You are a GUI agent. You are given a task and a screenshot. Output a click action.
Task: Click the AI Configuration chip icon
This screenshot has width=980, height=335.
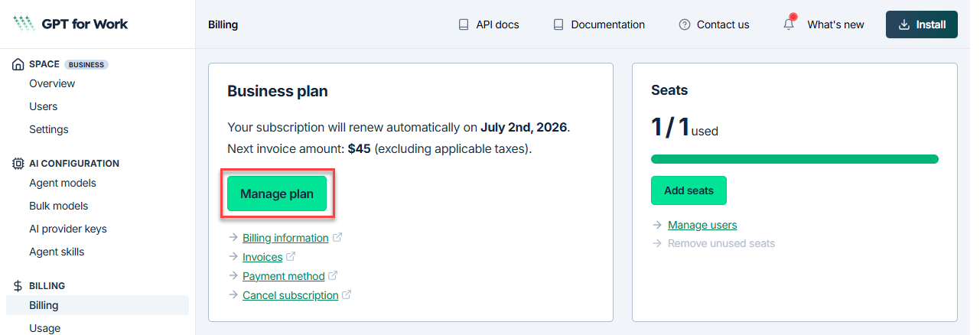pyautogui.click(x=18, y=163)
